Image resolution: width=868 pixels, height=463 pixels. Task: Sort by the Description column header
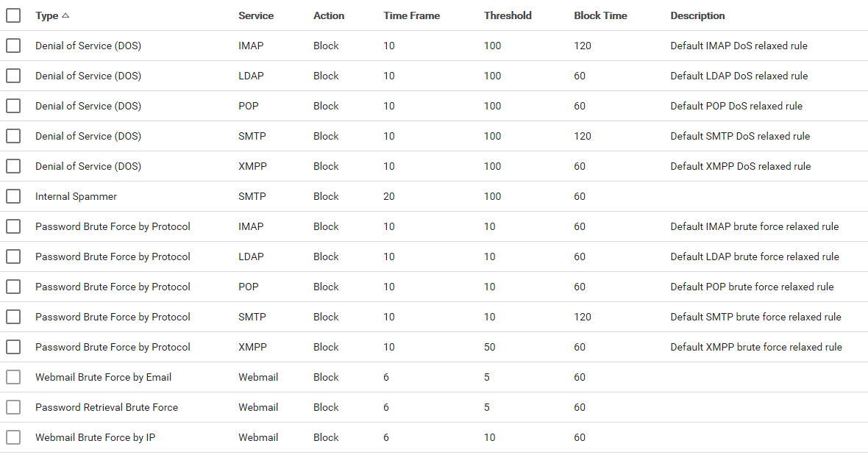697,15
